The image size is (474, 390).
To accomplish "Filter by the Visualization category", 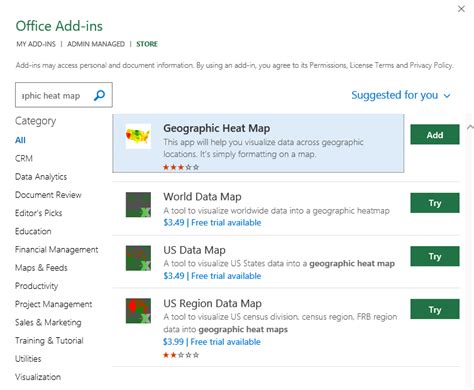I will tap(38, 377).
